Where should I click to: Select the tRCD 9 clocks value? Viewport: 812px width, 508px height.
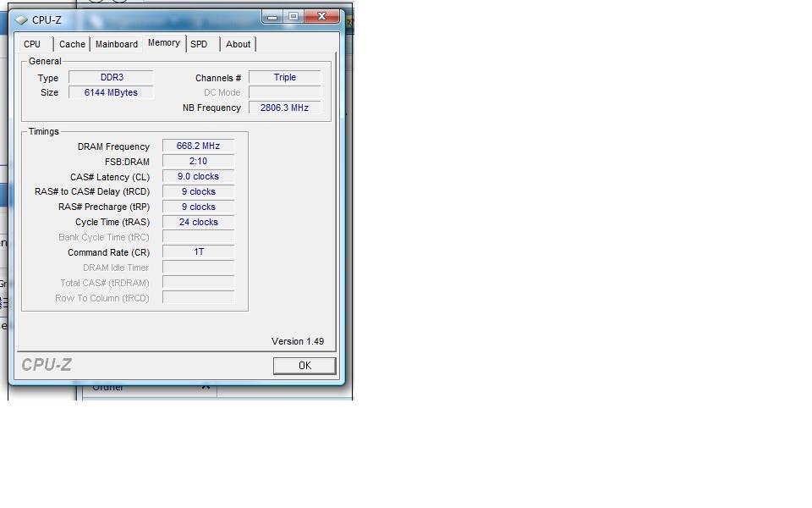tap(198, 192)
